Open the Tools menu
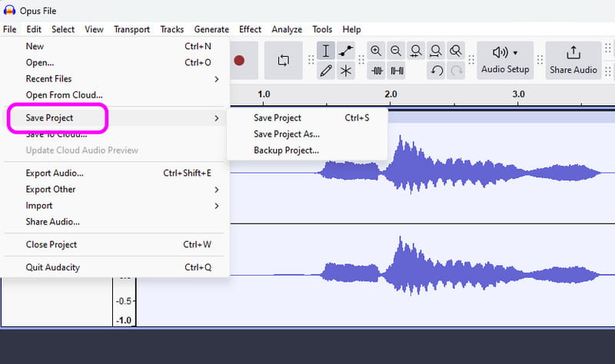The width and height of the screenshot is (615, 364). [322, 29]
